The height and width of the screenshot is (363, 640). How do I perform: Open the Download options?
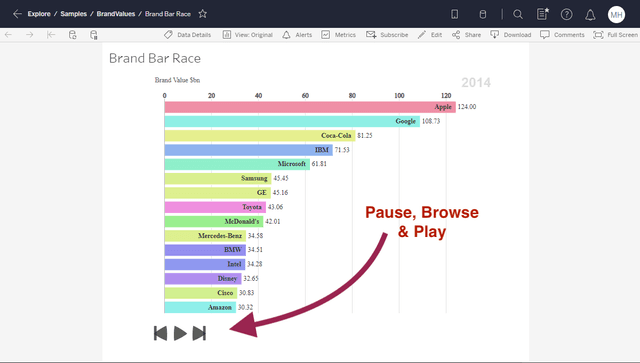click(x=511, y=35)
